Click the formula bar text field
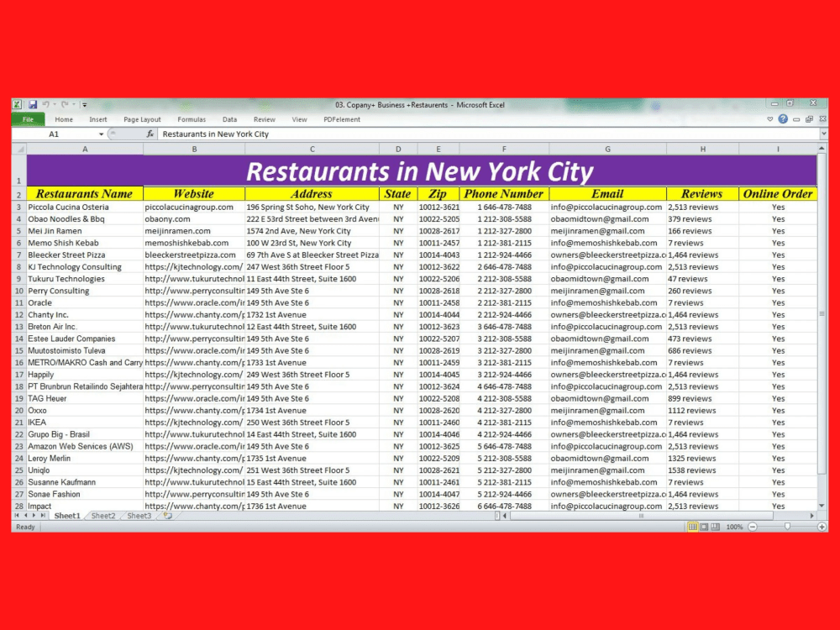 click(489, 134)
